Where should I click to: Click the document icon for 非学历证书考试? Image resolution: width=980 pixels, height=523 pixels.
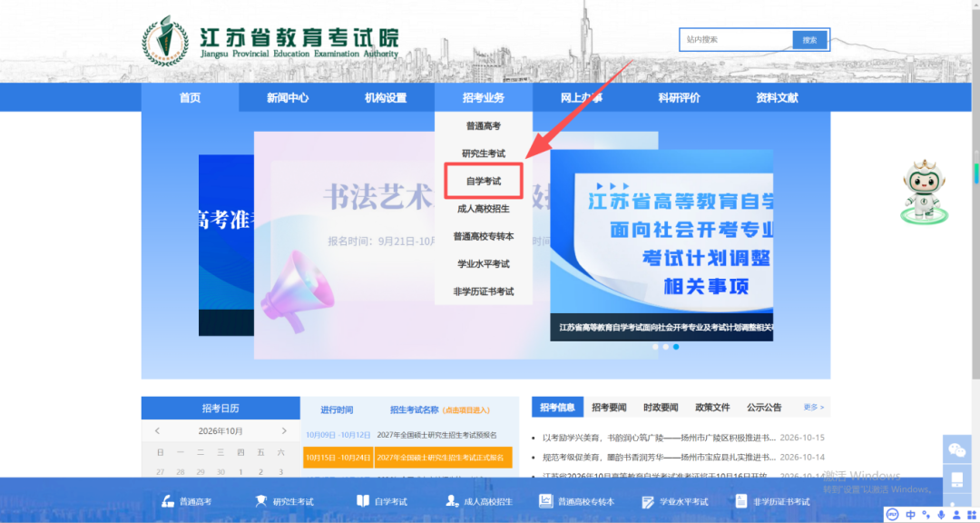[741, 501]
